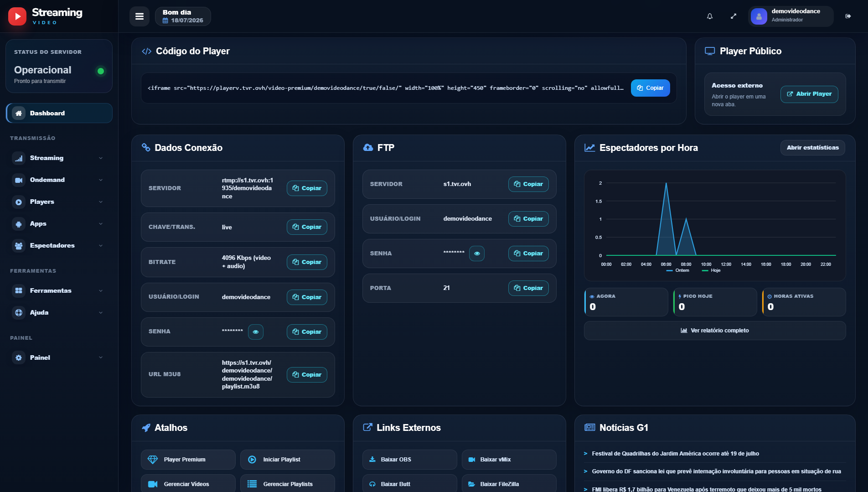Click the cloud upload icon beside FTP
Screen dimensions: 868x492
(368, 147)
